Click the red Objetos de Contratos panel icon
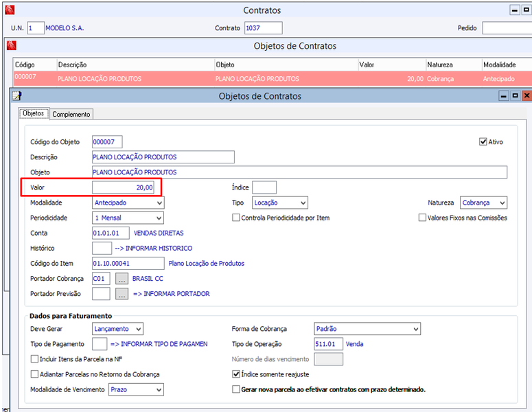The height and width of the screenshot is (412, 532). pyautogui.click(x=12, y=45)
